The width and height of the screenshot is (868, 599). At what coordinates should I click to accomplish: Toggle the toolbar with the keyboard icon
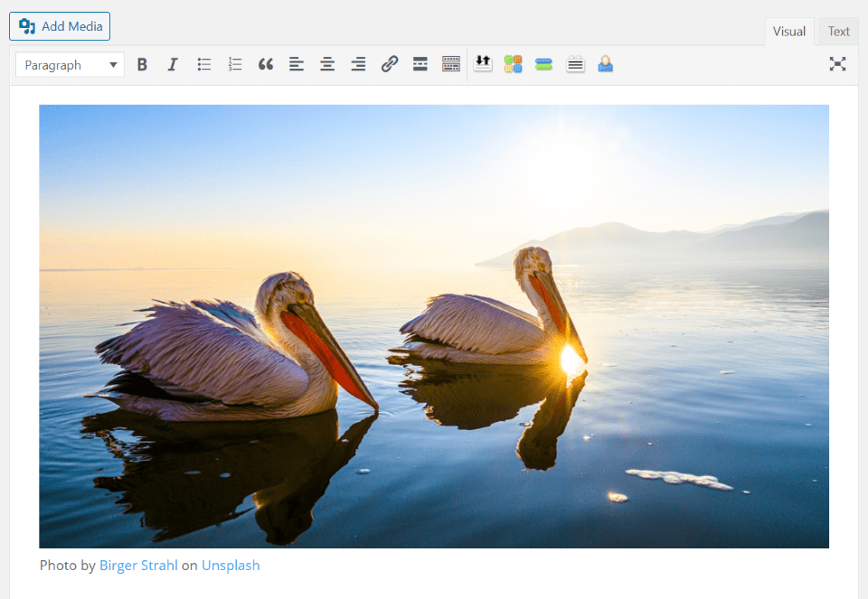(x=450, y=64)
